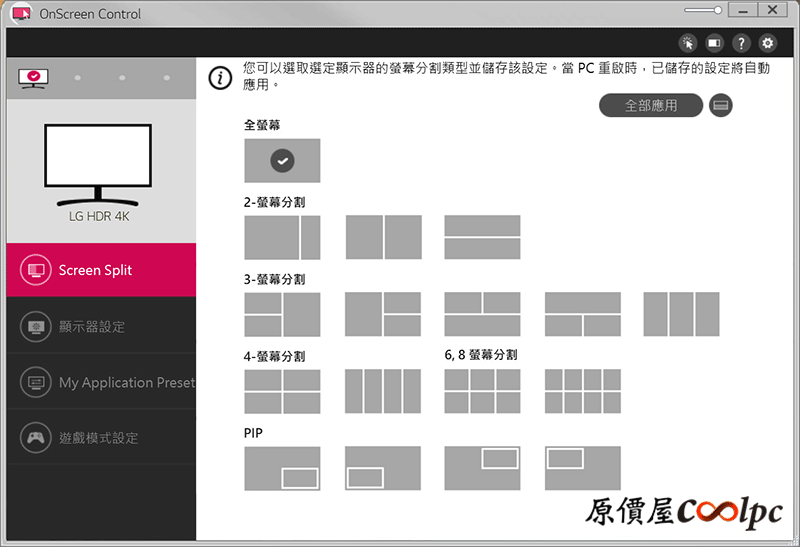The height and width of the screenshot is (547, 800).
Task: Click the 顯示器設定 circular icon
Action: [x=36, y=326]
